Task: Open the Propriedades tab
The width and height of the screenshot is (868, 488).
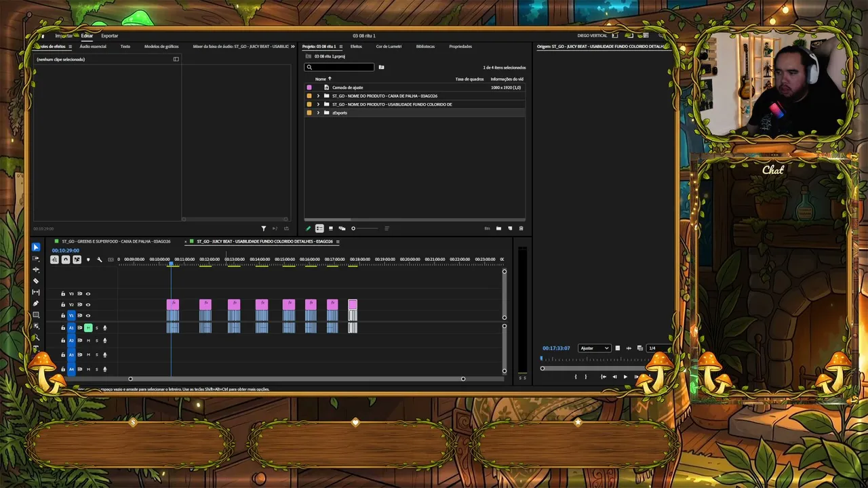Action: click(x=460, y=47)
